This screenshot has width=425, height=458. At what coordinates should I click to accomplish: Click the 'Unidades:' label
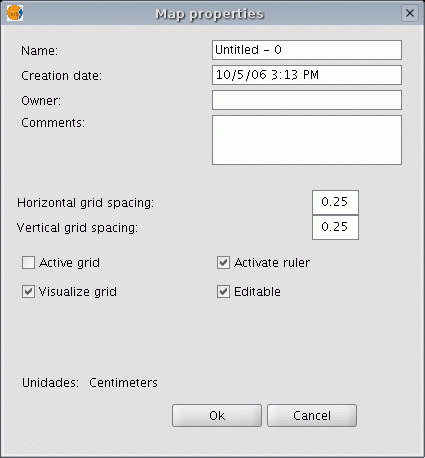coord(50,383)
